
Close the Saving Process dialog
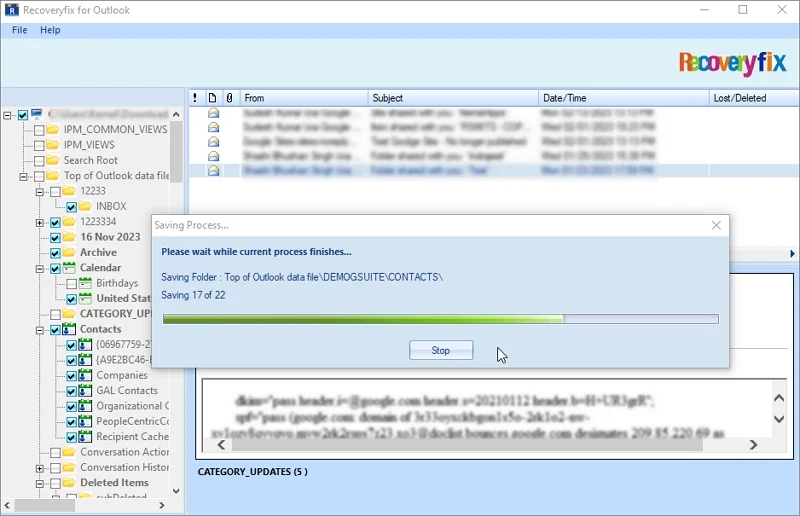click(716, 225)
